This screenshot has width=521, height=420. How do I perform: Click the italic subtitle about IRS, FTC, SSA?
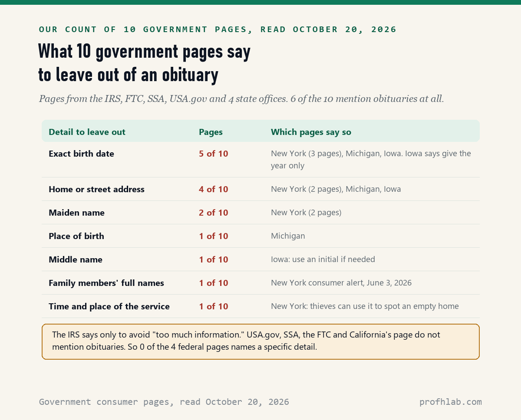click(x=241, y=98)
